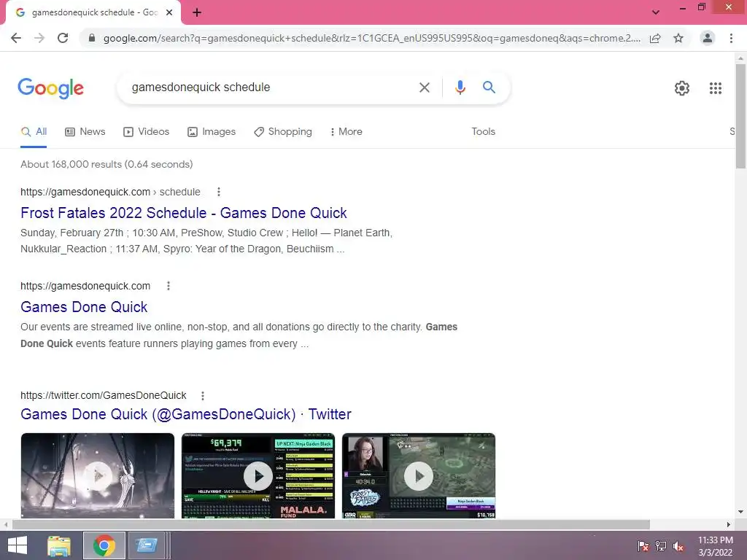Open Google apps grid
747x560 pixels.
(715, 88)
